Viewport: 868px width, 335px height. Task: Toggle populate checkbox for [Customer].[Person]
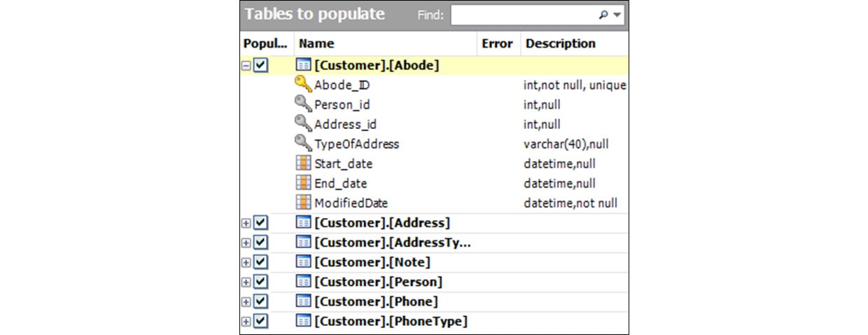[260, 282]
